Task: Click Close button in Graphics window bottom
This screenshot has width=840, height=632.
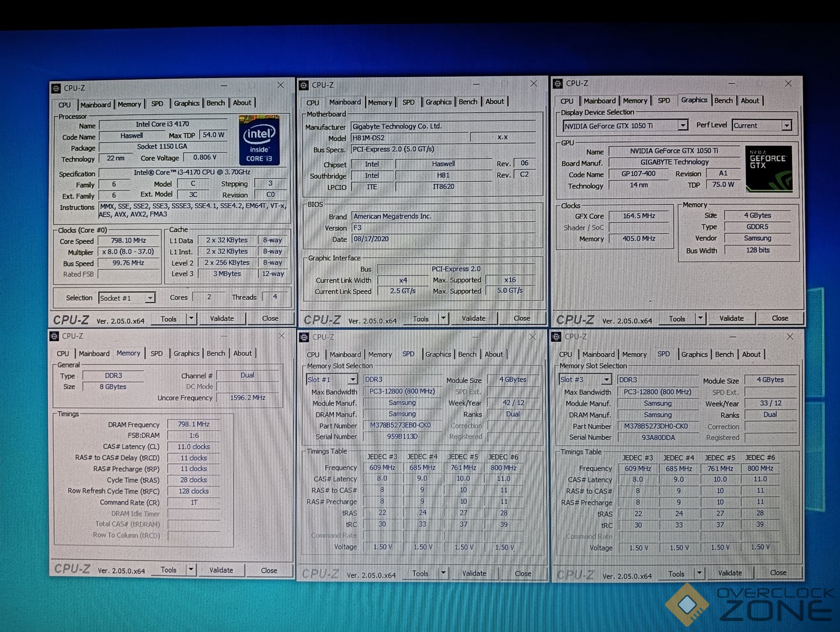Action: tap(780, 318)
